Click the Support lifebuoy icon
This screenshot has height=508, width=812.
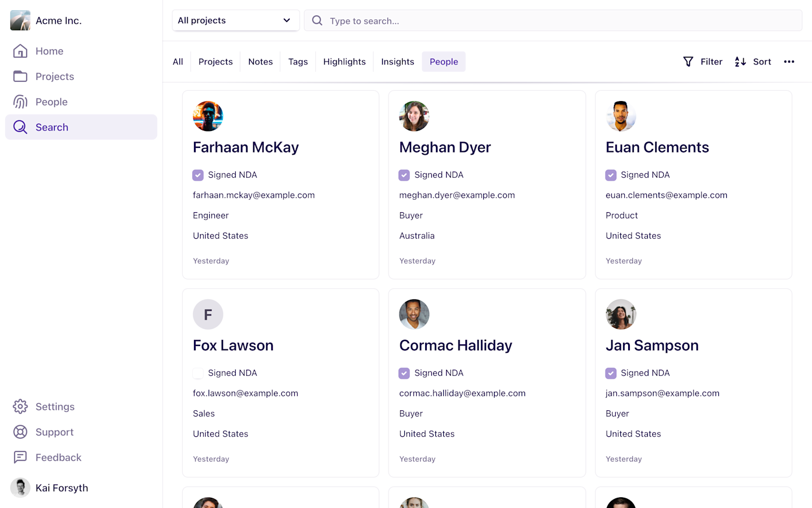pyautogui.click(x=20, y=432)
